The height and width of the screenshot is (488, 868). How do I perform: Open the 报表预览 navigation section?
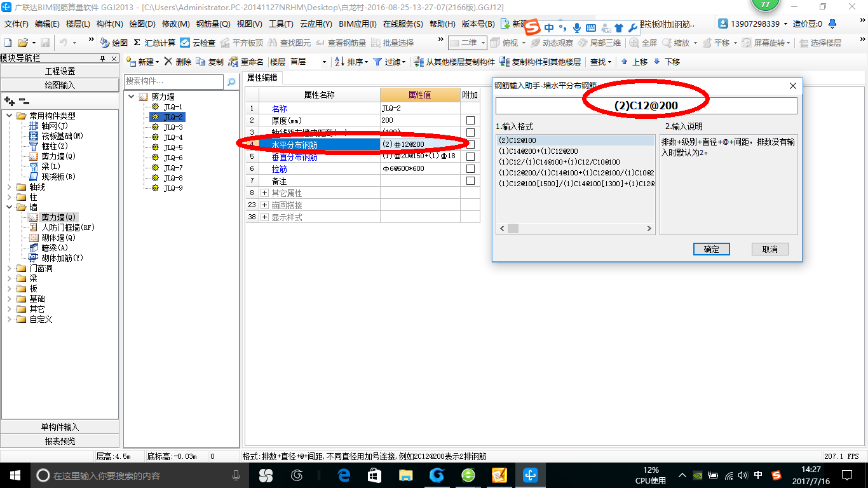point(60,441)
